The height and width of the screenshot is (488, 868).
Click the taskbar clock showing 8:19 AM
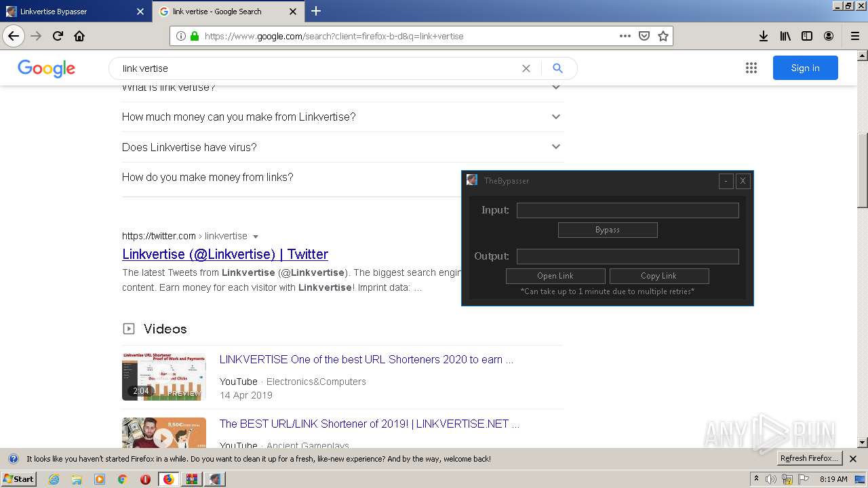[833, 479]
